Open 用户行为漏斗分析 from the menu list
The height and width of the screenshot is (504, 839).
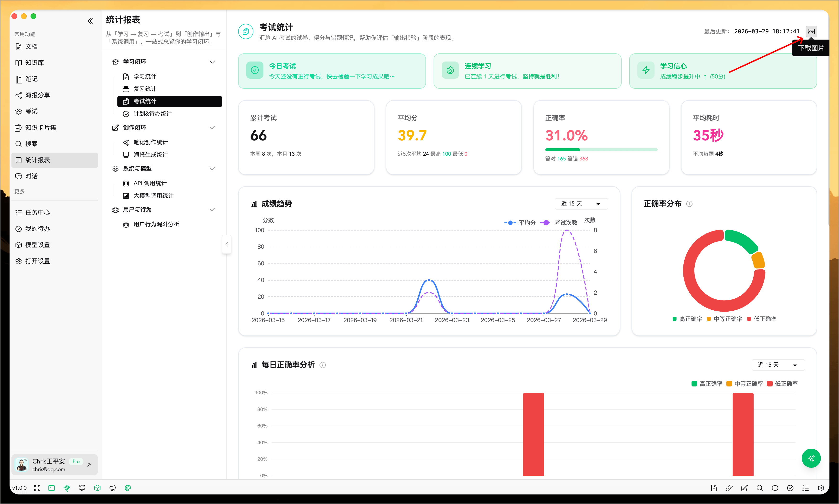(156, 224)
